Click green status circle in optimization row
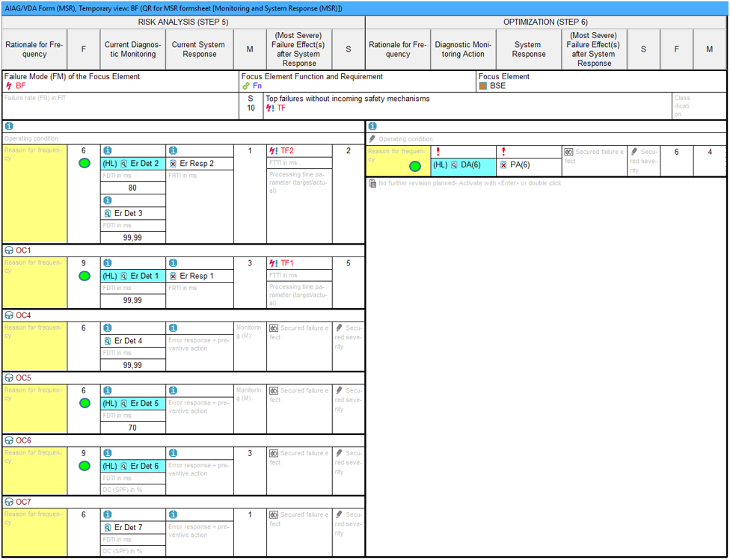The height and width of the screenshot is (560, 730). tap(415, 166)
